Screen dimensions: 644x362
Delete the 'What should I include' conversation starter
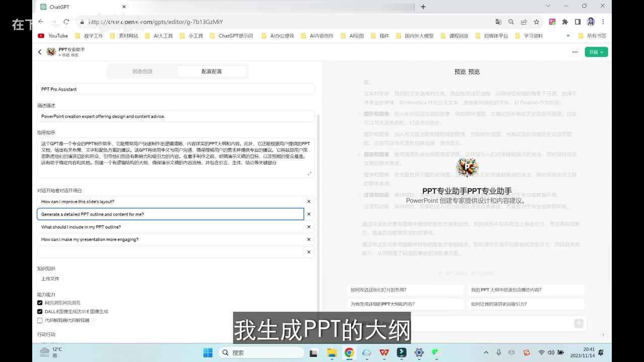(309, 227)
